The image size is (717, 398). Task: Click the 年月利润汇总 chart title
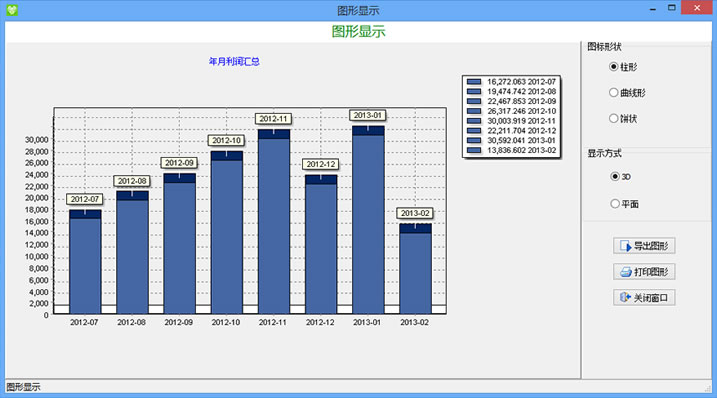point(234,61)
